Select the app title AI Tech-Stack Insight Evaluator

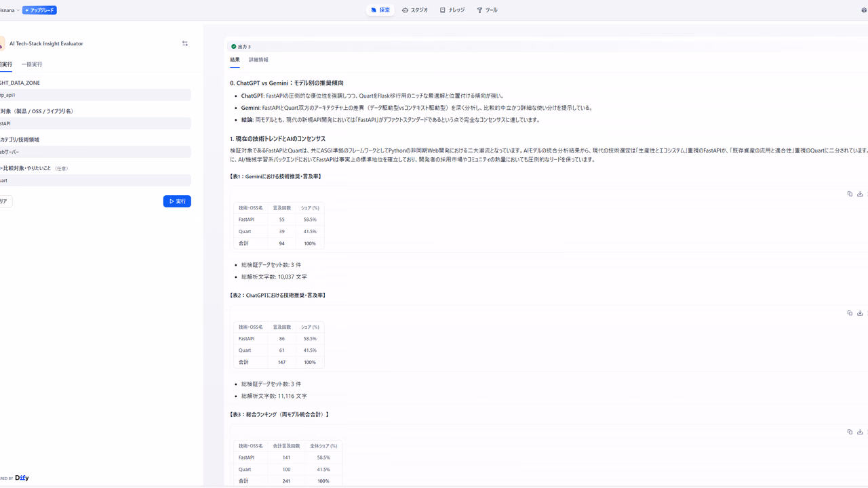46,43
